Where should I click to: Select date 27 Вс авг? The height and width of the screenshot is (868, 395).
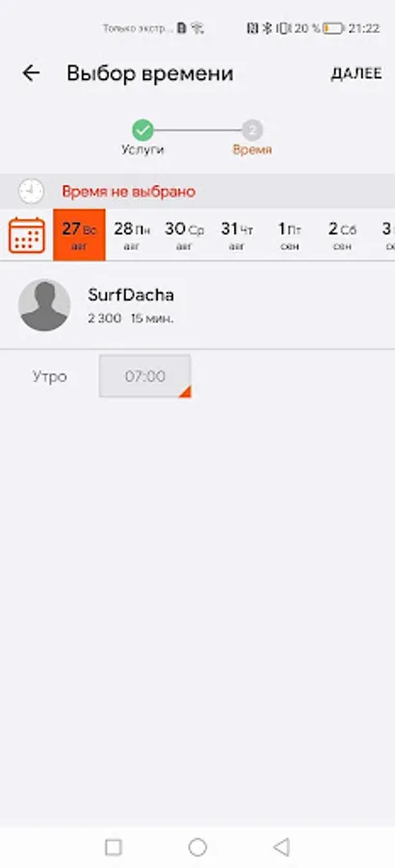click(x=79, y=234)
